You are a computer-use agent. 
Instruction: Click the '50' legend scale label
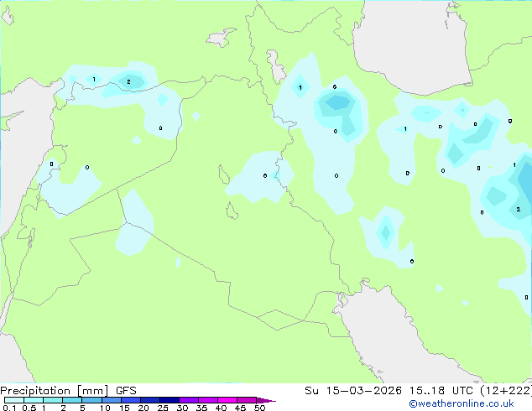point(259,408)
